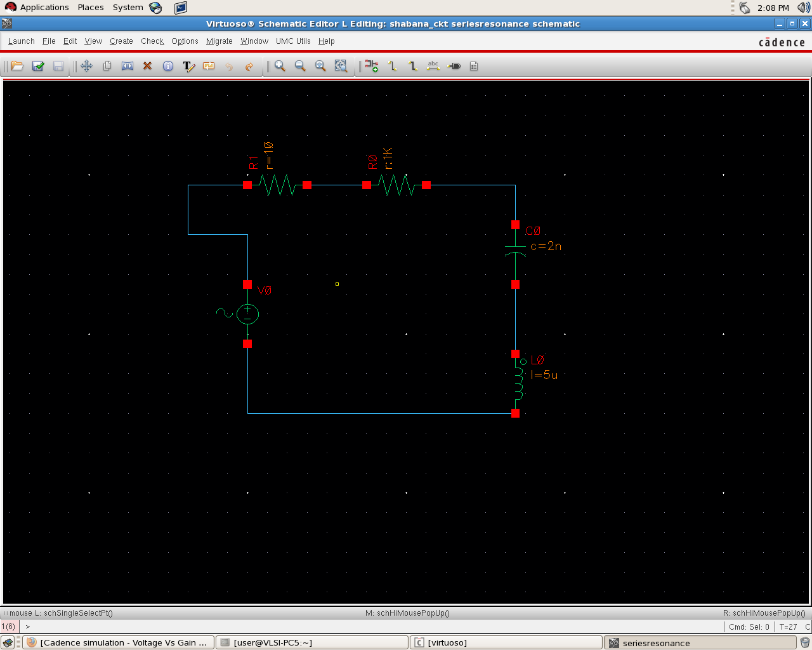Open the Options menu

tap(185, 41)
